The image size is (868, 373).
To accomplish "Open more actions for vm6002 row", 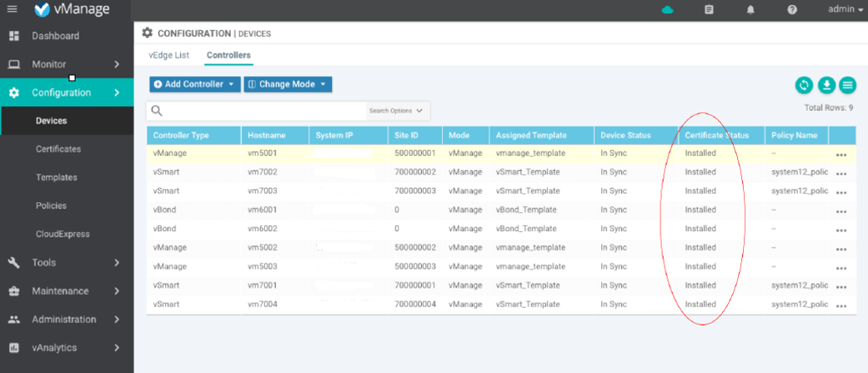I will [841, 230].
